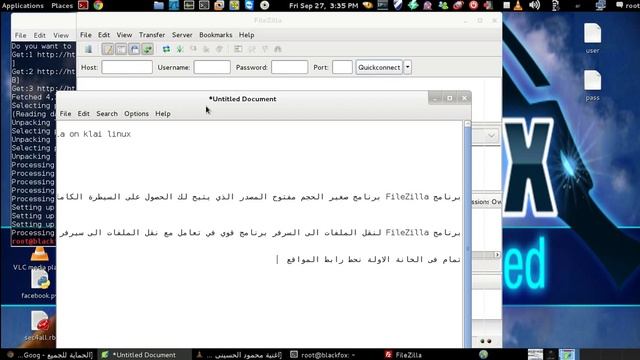Open Search menu in Untitled Document editor
640x360 pixels.
point(107,114)
